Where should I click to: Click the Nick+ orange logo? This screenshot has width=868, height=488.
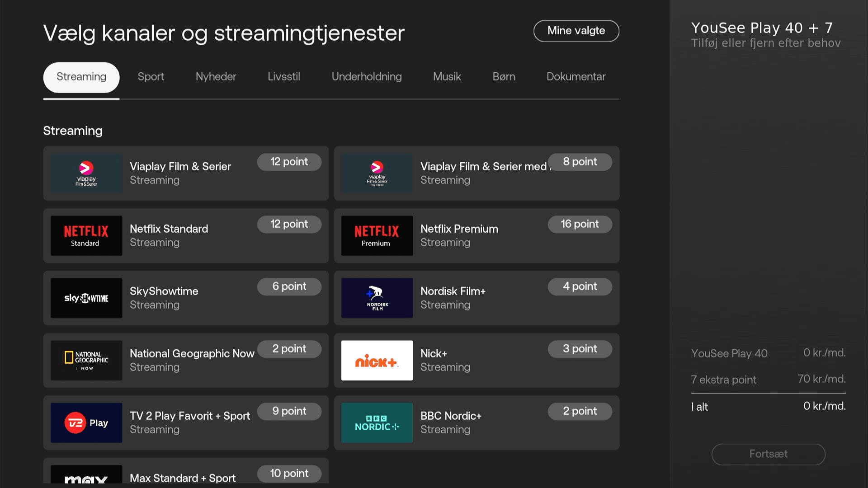(x=377, y=360)
